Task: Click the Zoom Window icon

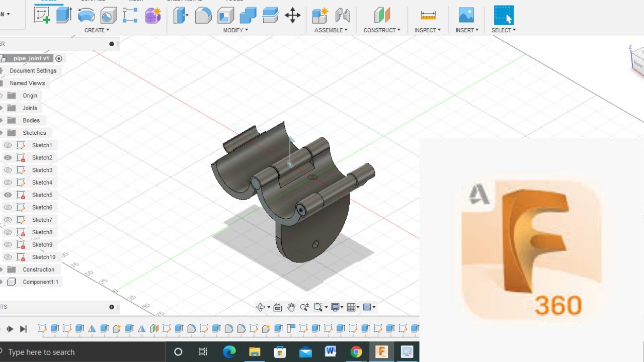Action: pos(317,307)
